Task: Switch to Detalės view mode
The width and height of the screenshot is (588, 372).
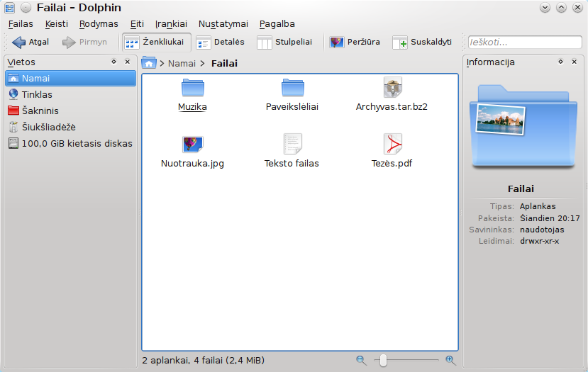Action: 221,43
